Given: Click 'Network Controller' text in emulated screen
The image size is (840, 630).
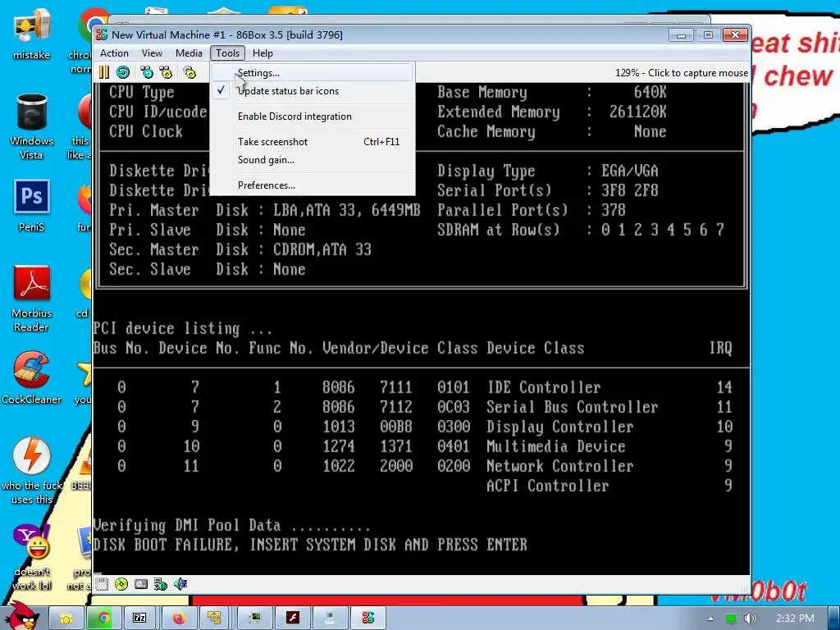Looking at the screenshot, I should pos(559,466).
